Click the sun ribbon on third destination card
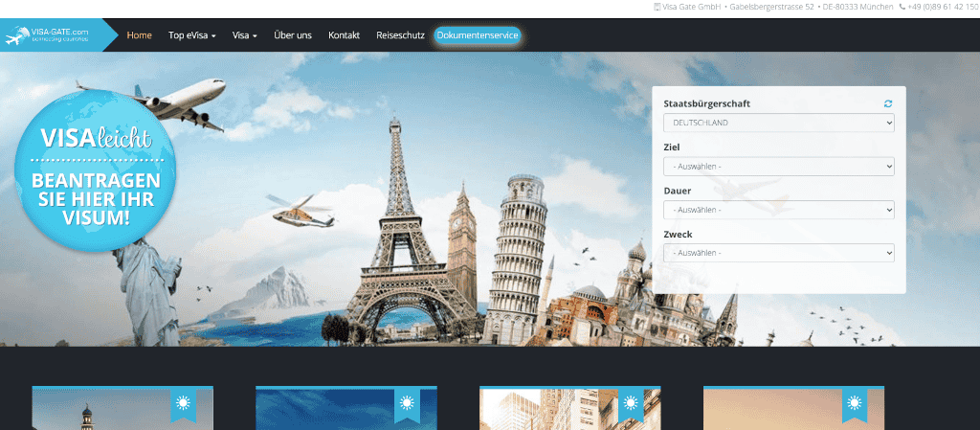Image resolution: width=980 pixels, height=430 pixels. coord(631,403)
